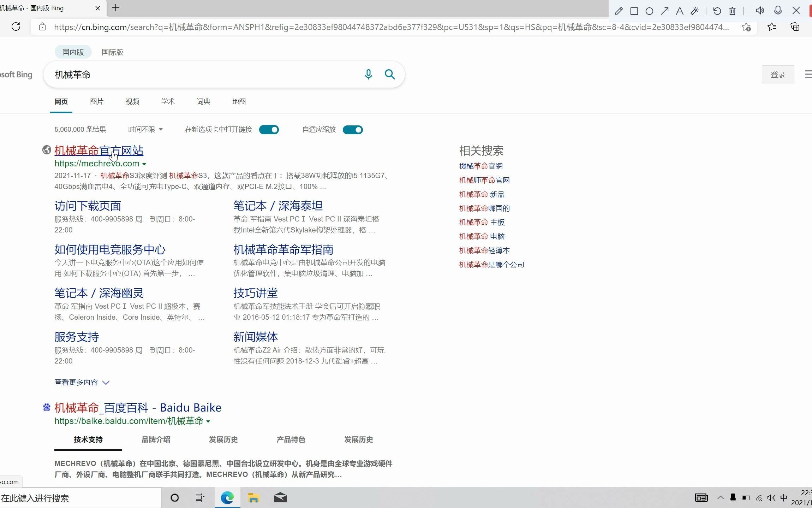Click the browser address bar URL
This screenshot has width=812, height=508.
click(391, 27)
